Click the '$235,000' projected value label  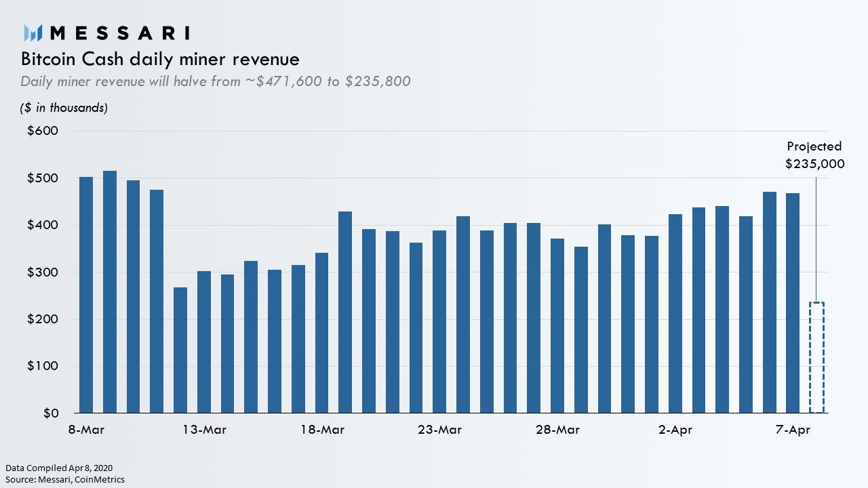tap(814, 164)
